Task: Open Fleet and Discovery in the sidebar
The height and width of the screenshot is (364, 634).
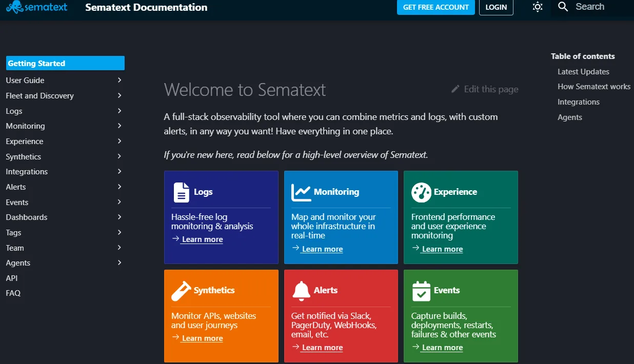Action: pyautogui.click(x=39, y=95)
